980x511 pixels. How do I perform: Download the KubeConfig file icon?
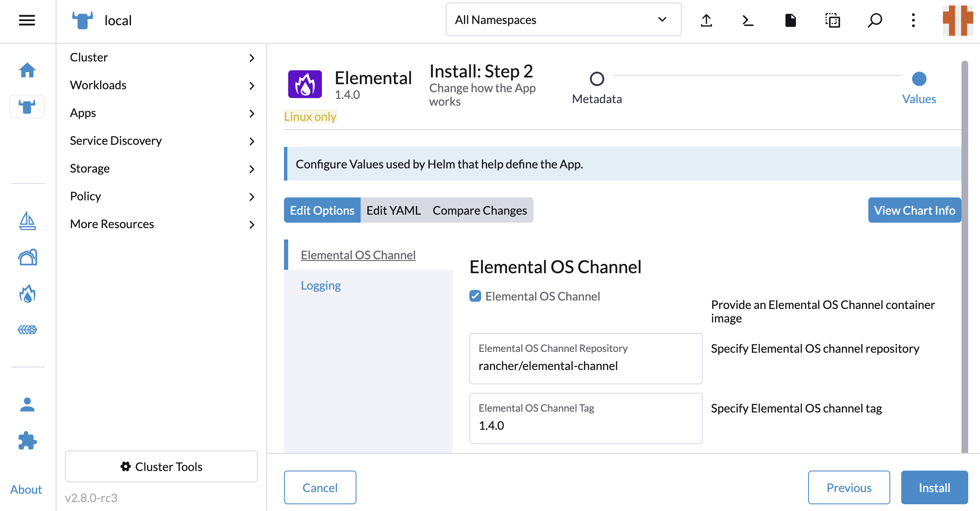coord(790,20)
